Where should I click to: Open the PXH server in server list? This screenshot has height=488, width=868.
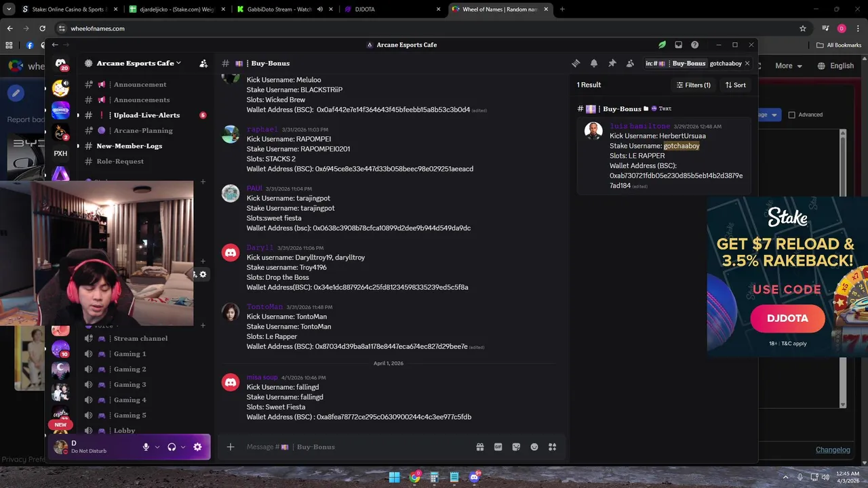(x=60, y=153)
